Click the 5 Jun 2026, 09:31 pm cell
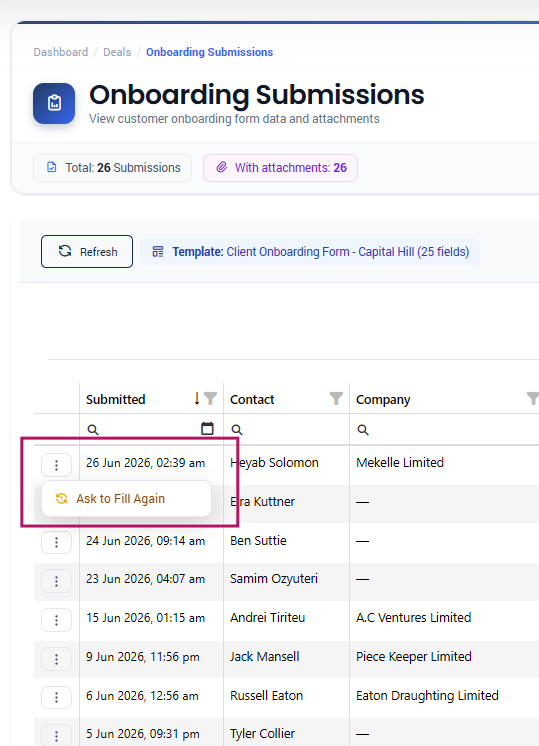Viewport: 539px width, 746px height. click(x=151, y=734)
